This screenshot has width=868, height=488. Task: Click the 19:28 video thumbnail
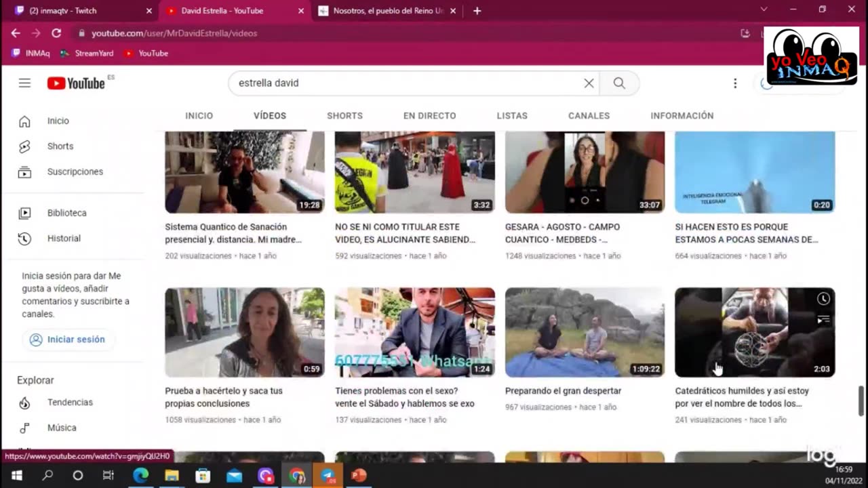245,172
